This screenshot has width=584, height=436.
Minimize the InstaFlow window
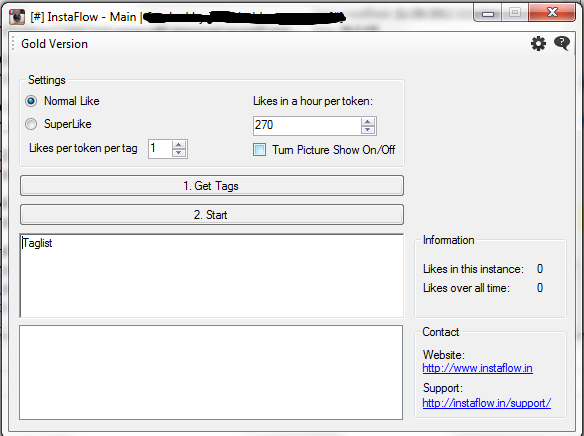488,13
